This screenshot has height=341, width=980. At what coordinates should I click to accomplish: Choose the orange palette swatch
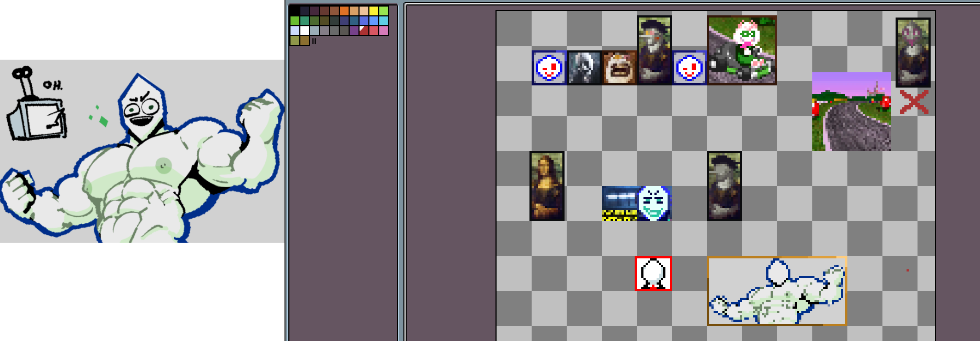tap(344, 11)
